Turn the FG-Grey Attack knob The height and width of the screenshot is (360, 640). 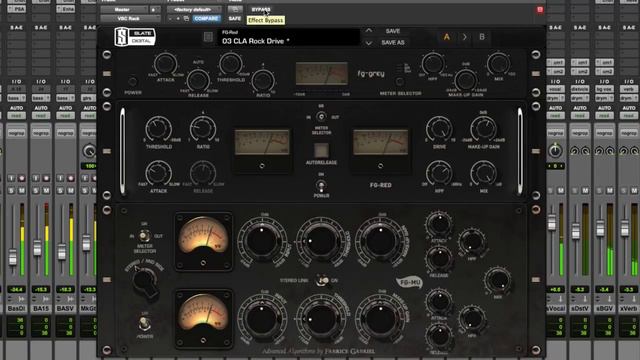click(165, 64)
